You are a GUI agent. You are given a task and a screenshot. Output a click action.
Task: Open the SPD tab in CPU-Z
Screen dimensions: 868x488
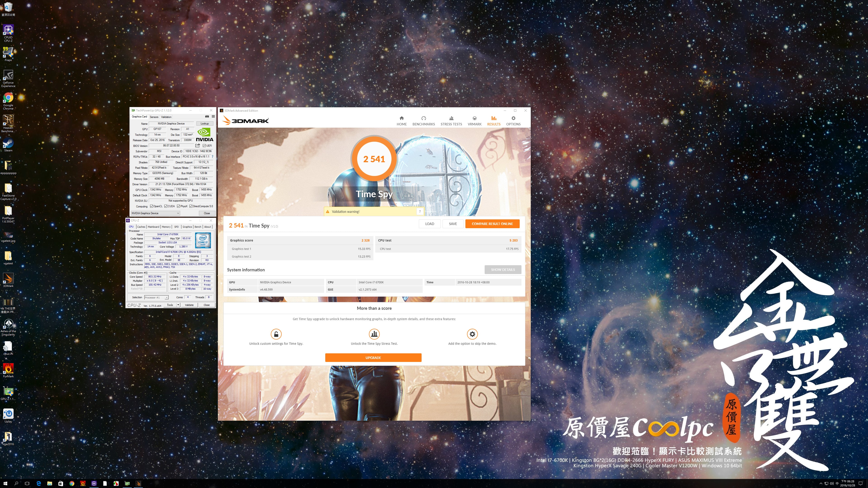tap(176, 227)
